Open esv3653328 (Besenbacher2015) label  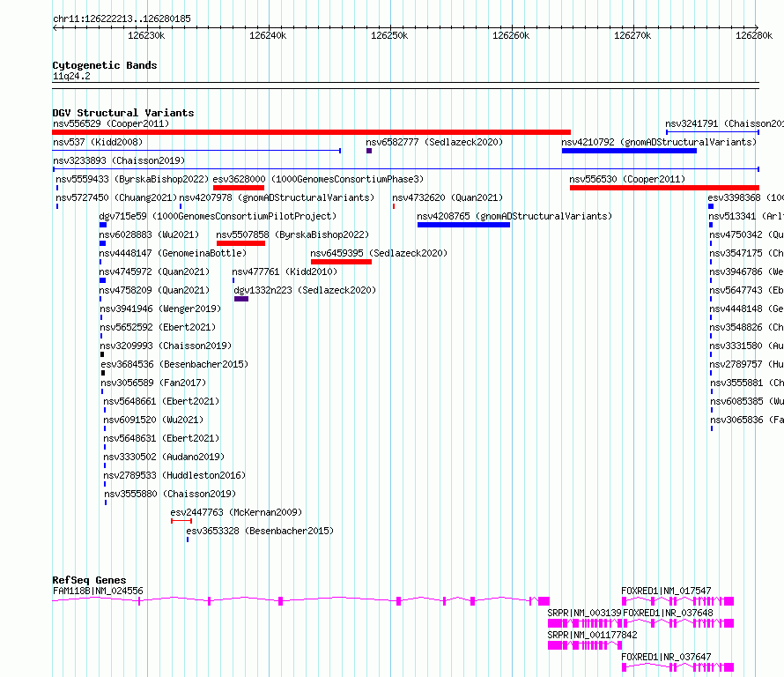(260, 531)
